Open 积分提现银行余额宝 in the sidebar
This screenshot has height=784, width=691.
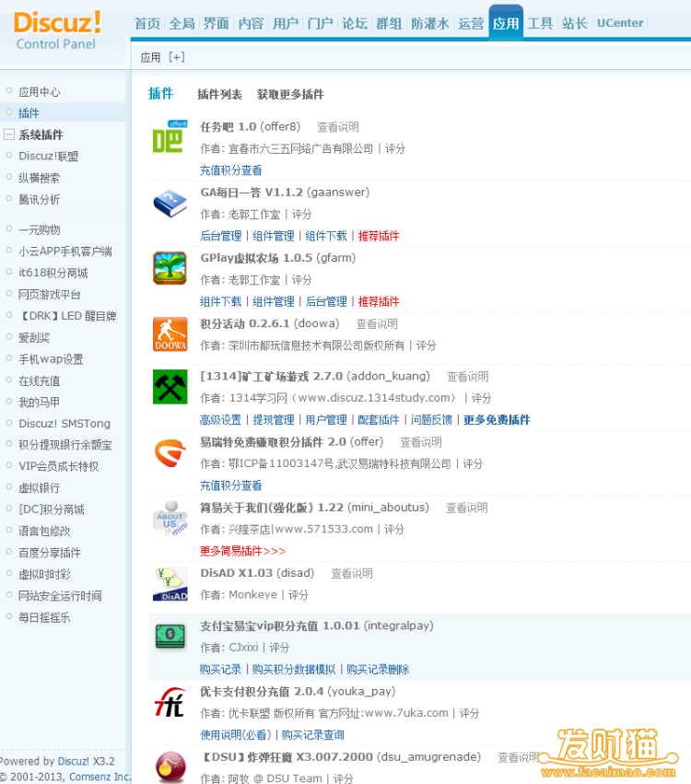tap(65, 444)
